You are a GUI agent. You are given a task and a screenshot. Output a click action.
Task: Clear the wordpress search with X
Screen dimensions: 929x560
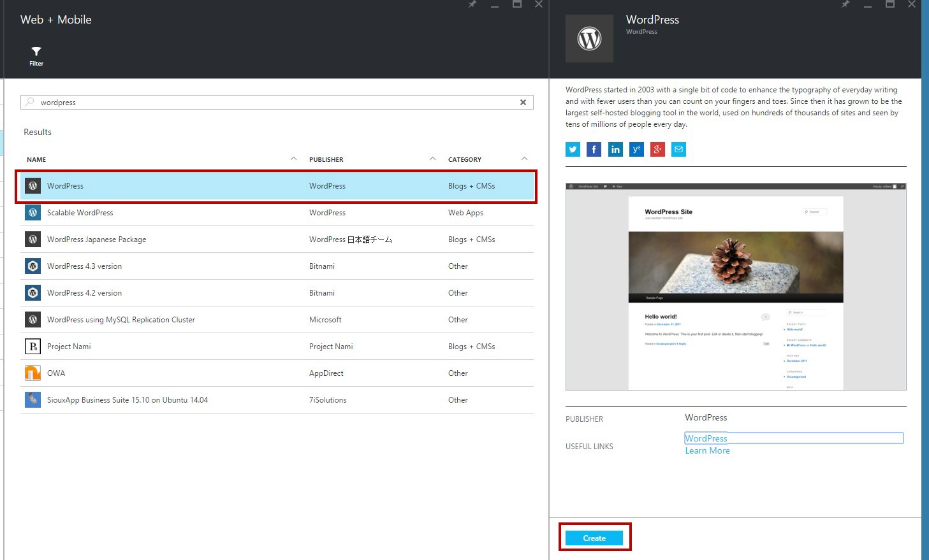(x=523, y=103)
